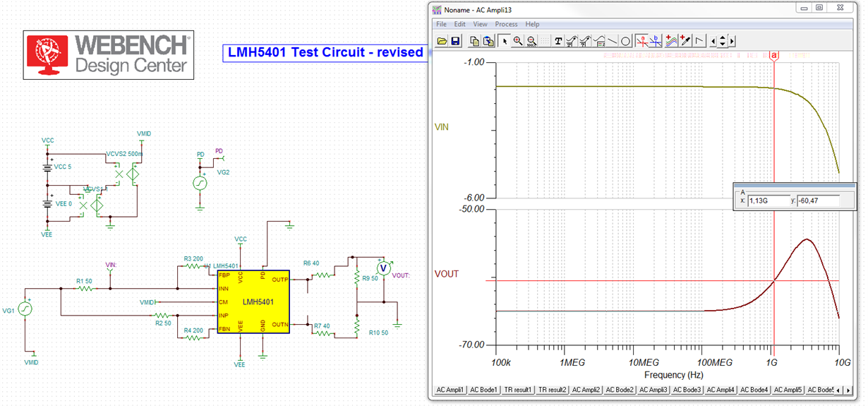Click the R10 50 resistor label
868x406 pixels.
coord(378,333)
